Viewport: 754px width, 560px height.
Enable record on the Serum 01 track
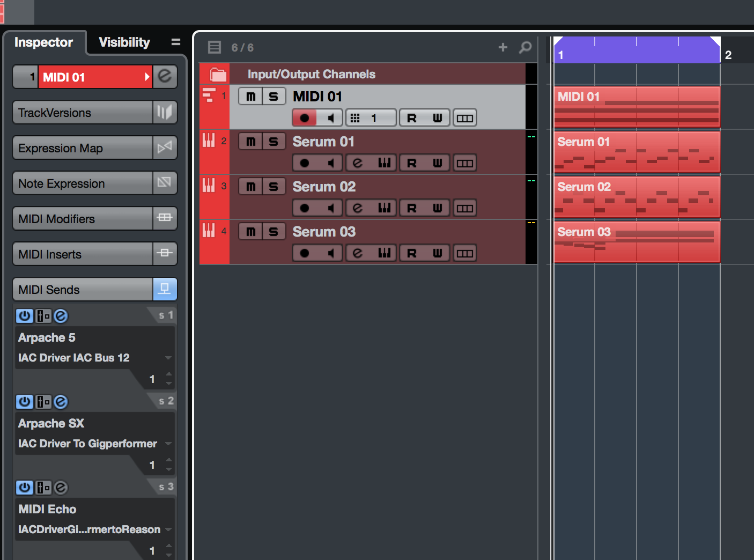pos(305,163)
